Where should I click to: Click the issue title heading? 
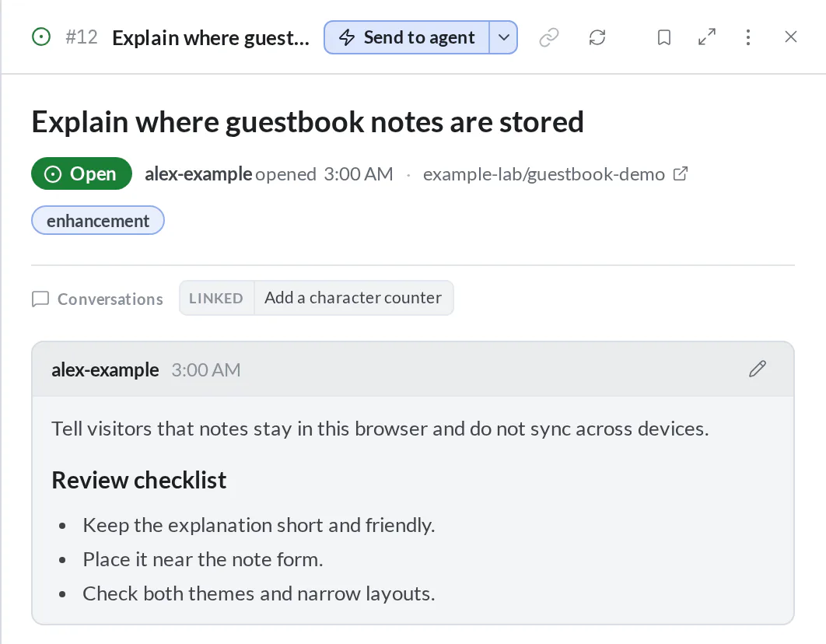coord(308,122)
